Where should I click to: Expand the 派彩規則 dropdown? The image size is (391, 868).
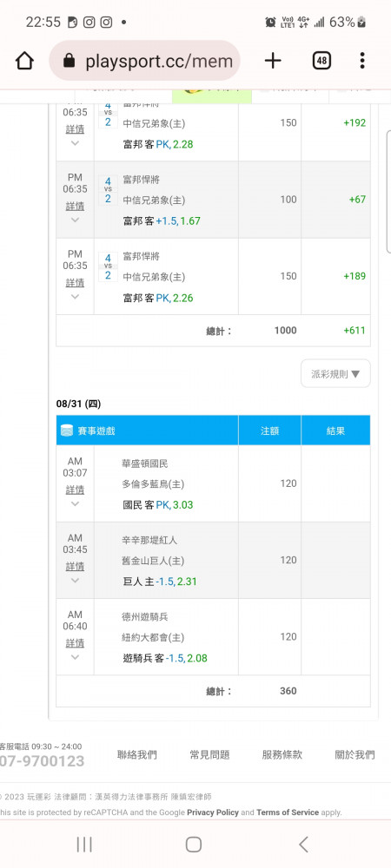[x=335, y=373]
